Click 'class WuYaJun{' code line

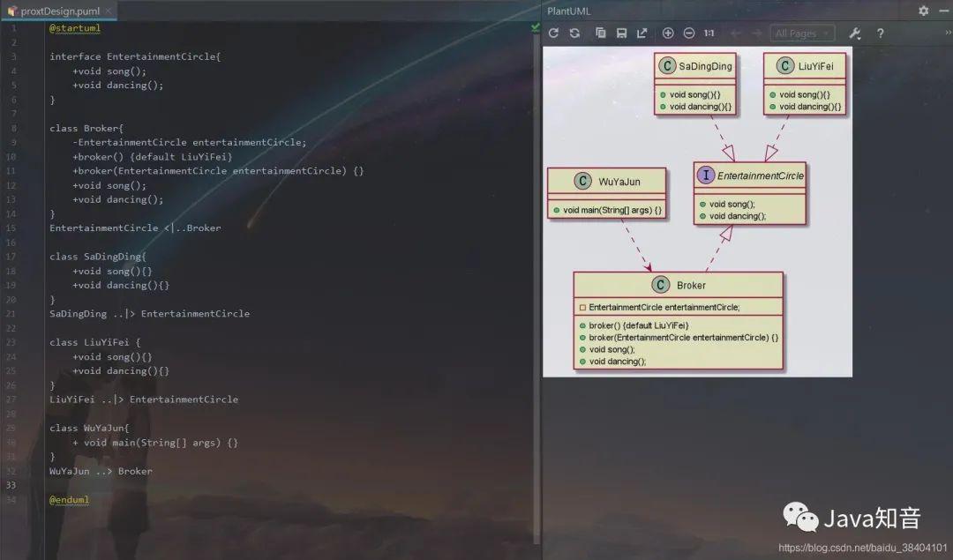tap(89, 428)
